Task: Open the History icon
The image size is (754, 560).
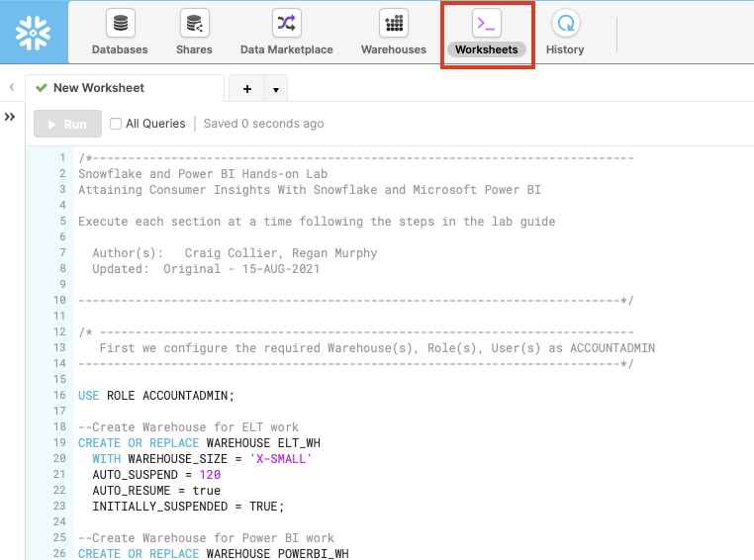Action: pos(565,24)
